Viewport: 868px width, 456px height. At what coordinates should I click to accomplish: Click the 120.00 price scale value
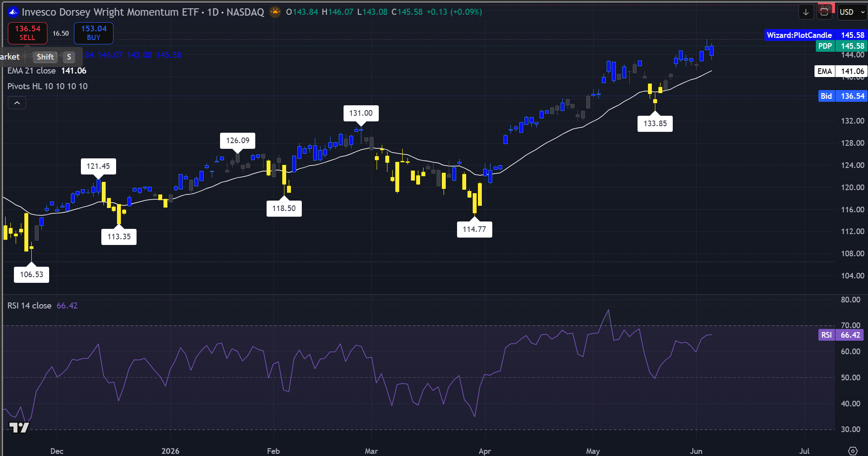pyautogui.click(x=852, y=188)
